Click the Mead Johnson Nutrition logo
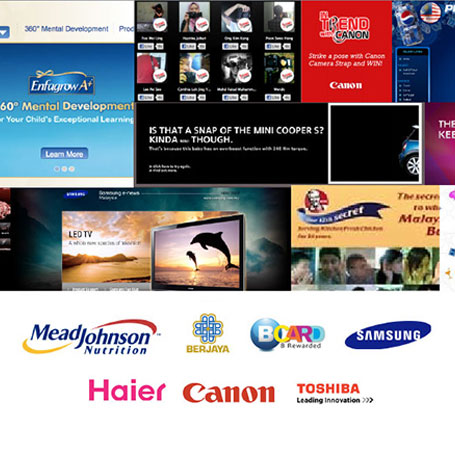 90,337
